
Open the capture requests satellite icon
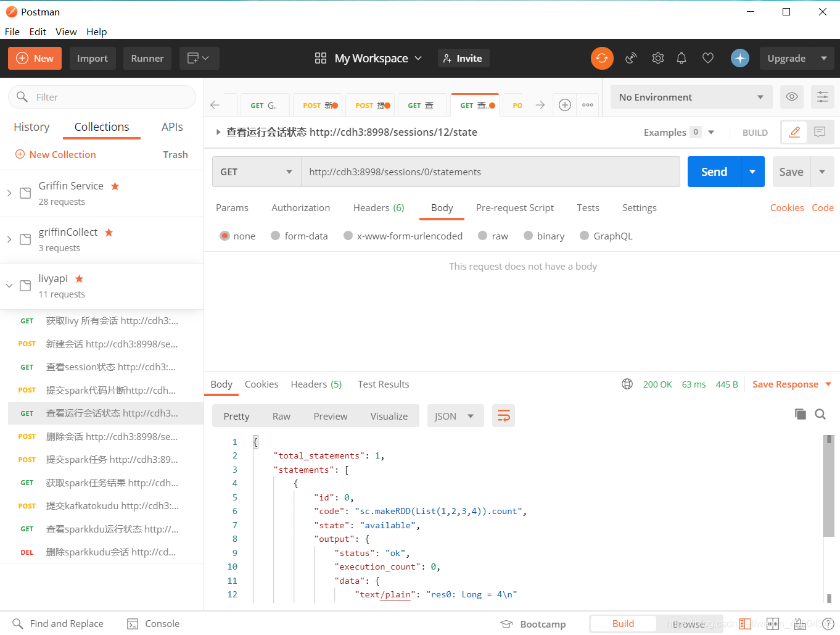[x=631, y=58]
